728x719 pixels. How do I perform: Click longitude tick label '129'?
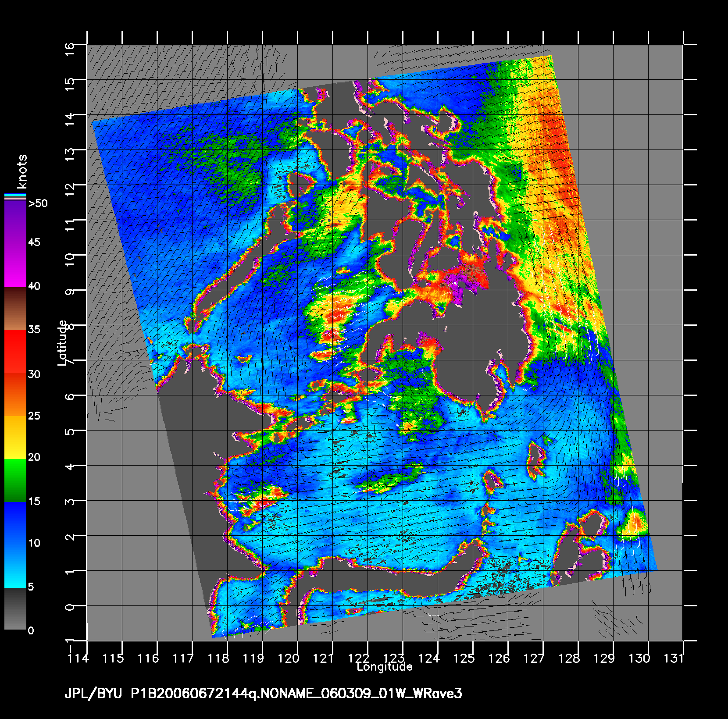[x=604, y=658]
